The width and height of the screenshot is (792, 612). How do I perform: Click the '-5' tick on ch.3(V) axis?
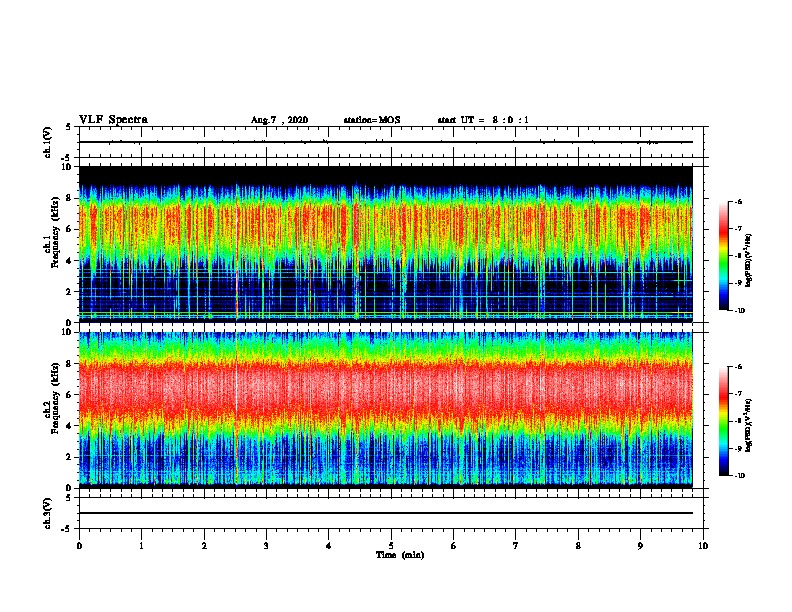click(x=67, y=529)
